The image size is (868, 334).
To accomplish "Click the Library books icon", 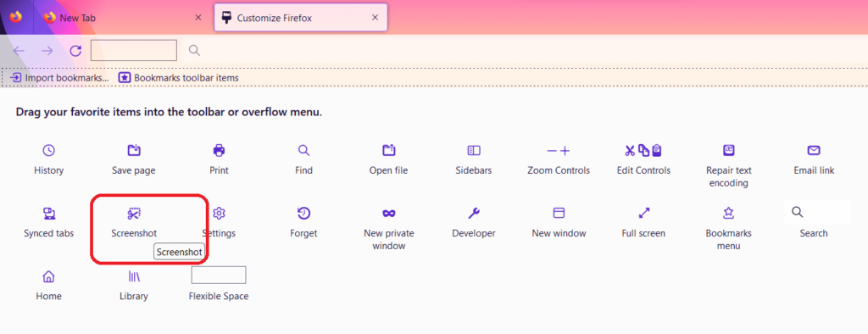I will point(134,276).
